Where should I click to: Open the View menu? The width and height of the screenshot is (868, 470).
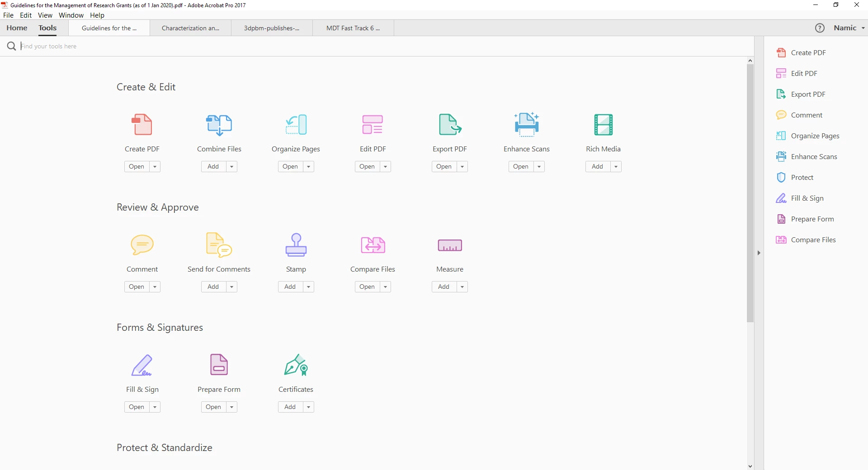click(x=45, y=15)
